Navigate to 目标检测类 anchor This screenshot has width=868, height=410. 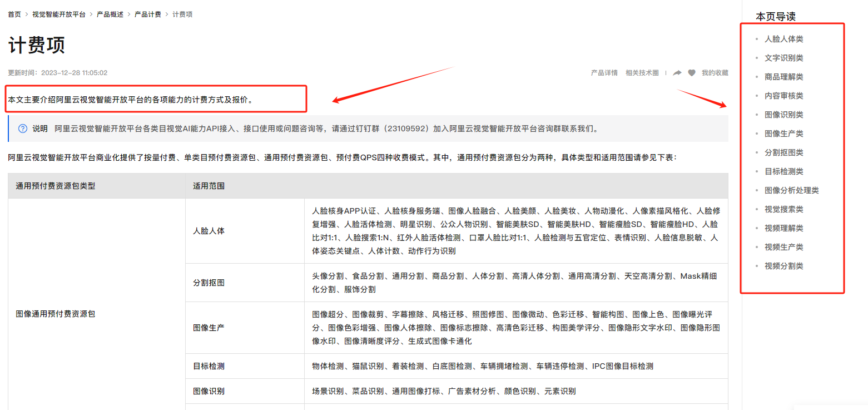[x=784, y=171]
